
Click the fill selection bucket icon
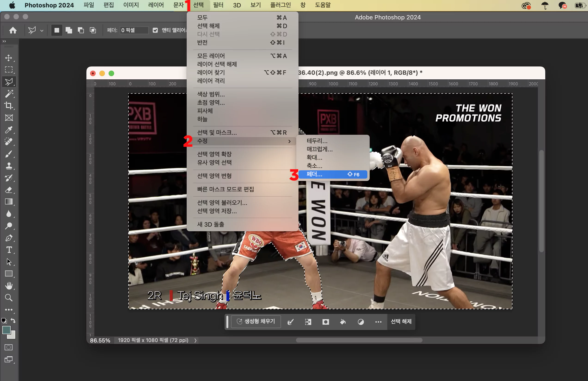point(343,322)
